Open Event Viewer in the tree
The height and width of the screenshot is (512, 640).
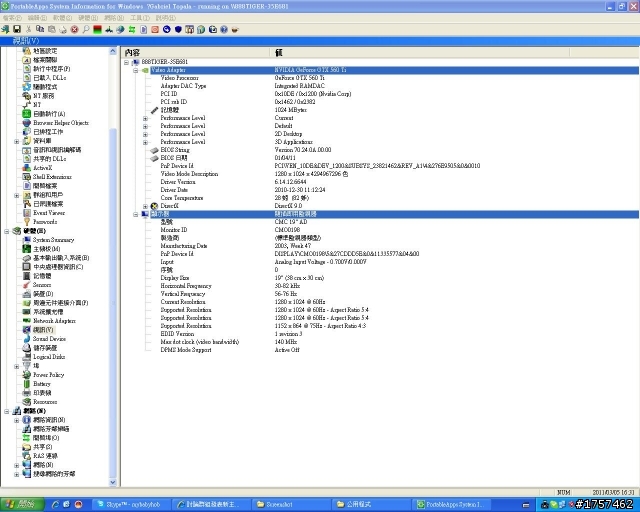[49, 213]
